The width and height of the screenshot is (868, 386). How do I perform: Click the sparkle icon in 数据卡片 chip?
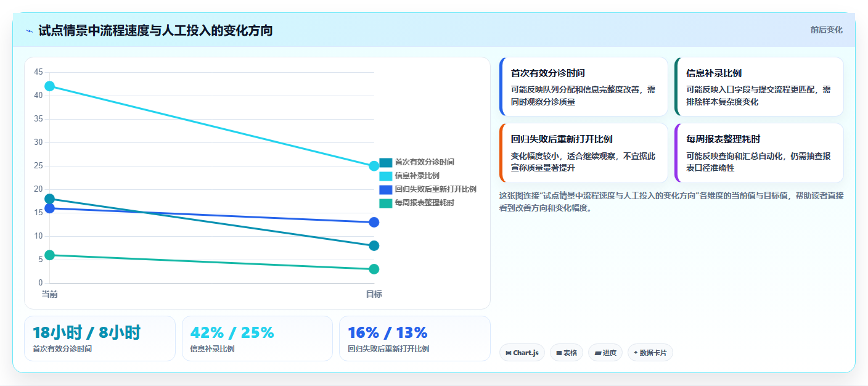(636, 353)
